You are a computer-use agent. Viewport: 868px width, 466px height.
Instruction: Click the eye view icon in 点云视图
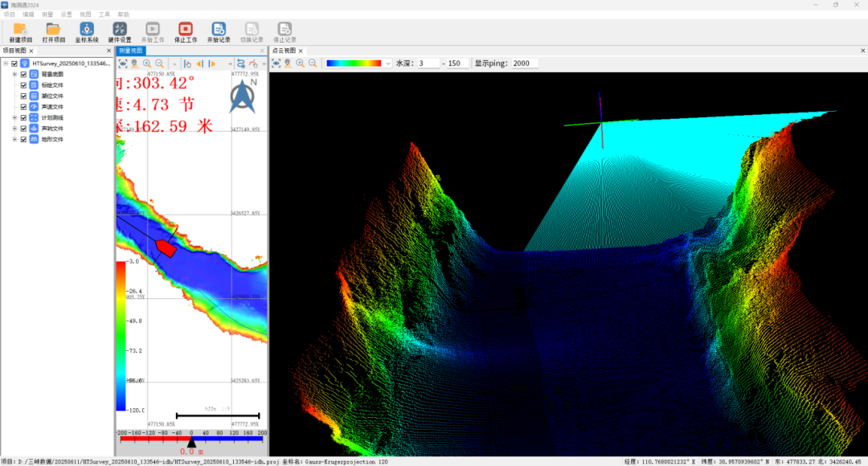pos(276,63)
